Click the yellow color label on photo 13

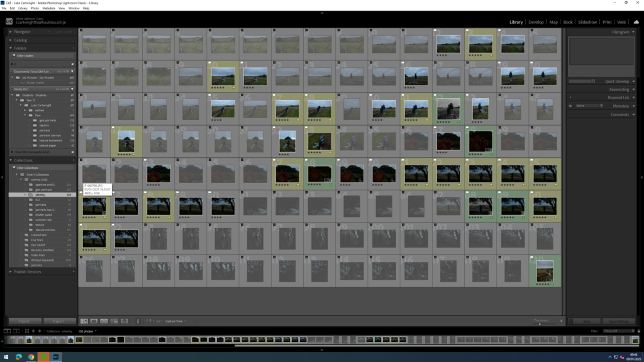(491, 55)
